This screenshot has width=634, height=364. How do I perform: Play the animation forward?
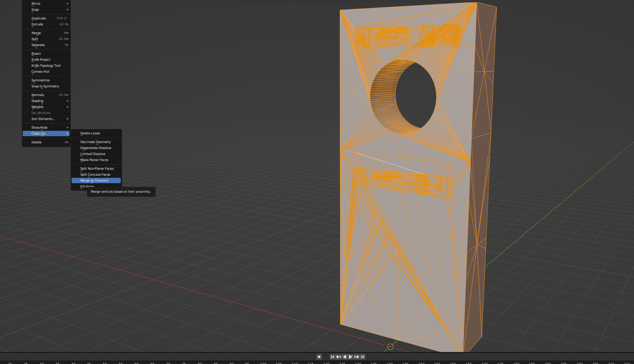(x=351, y=357)
